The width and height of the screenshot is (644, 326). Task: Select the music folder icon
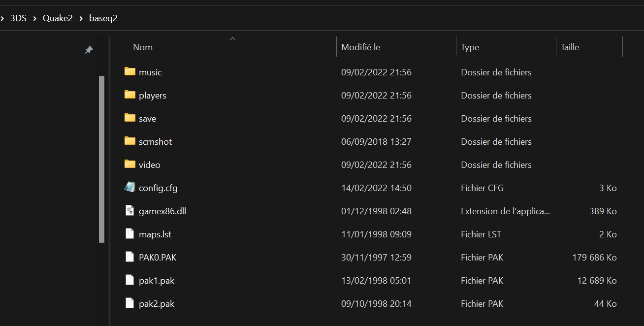pos(130,71)
